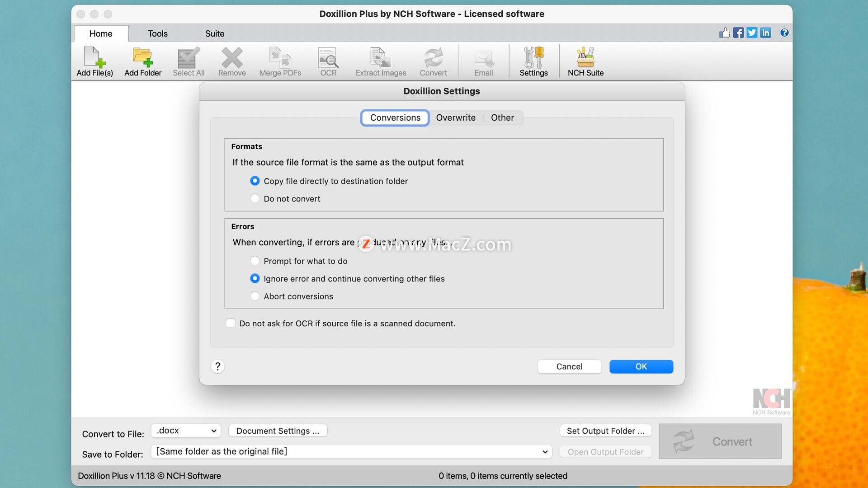The width and height of the screenshot is (868, 488).
Task: Click the LinkedIn share icon
Action: 765,33
